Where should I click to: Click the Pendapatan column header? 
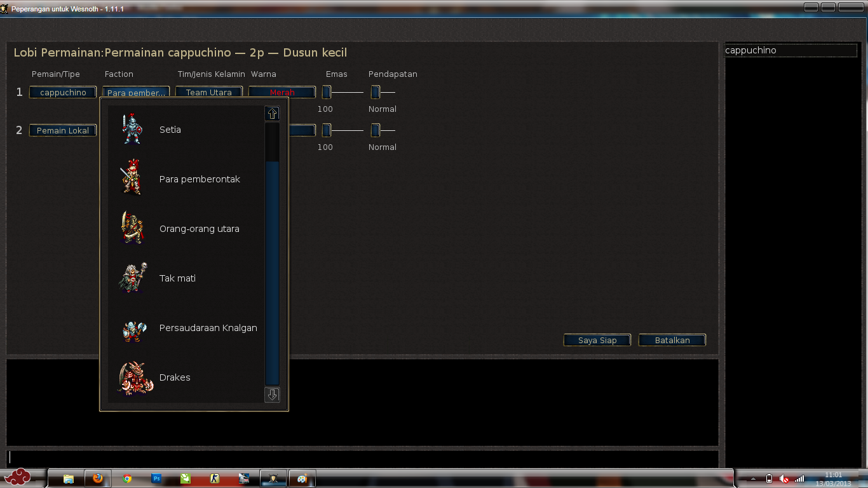pyautogui.click(x=393, y=74)
